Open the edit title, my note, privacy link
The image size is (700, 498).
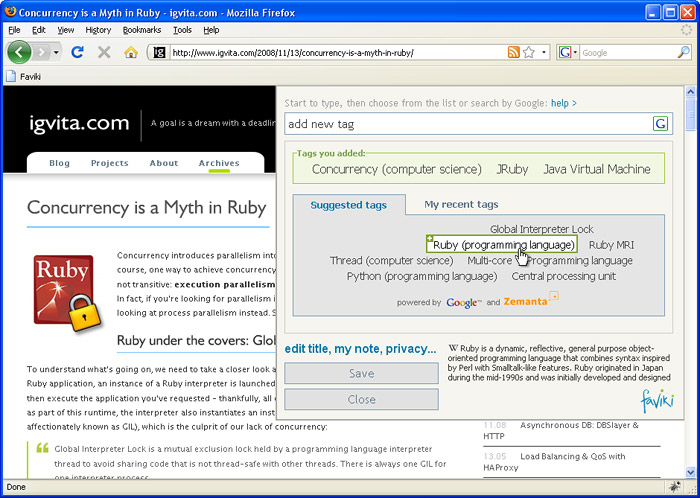pos(360,349)
